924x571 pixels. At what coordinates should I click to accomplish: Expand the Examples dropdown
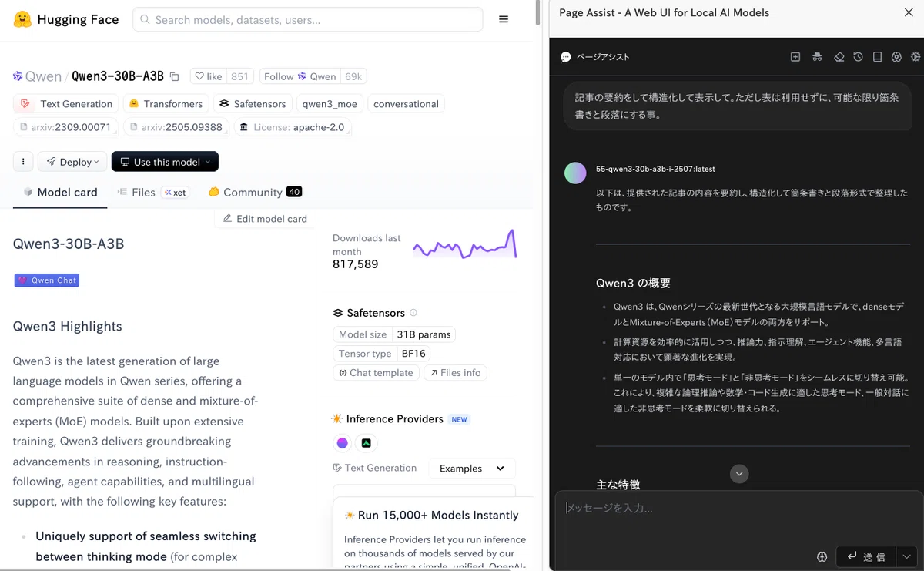tap(472, 469)
